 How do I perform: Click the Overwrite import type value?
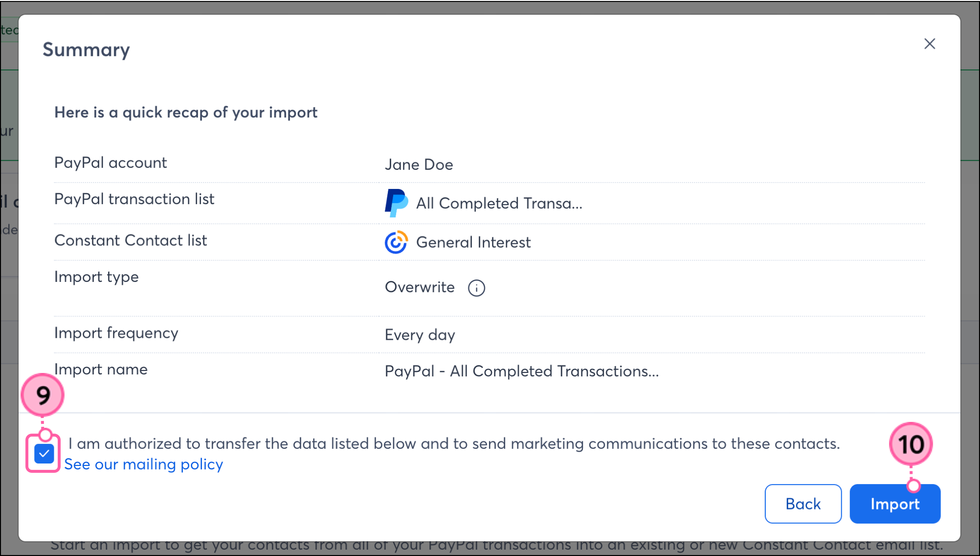pyautogui.click(x=420, y=287)
